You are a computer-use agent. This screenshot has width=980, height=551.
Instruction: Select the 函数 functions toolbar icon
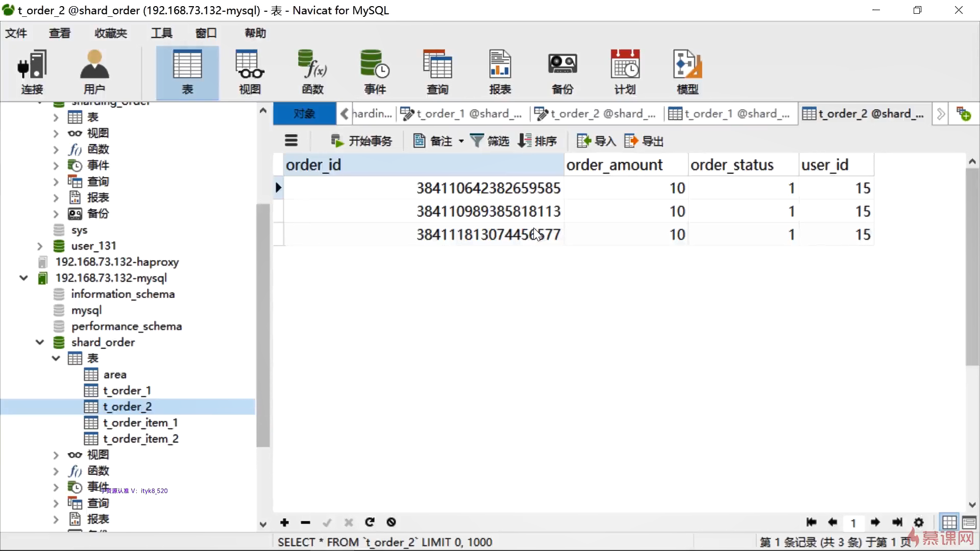coord(312,72)
